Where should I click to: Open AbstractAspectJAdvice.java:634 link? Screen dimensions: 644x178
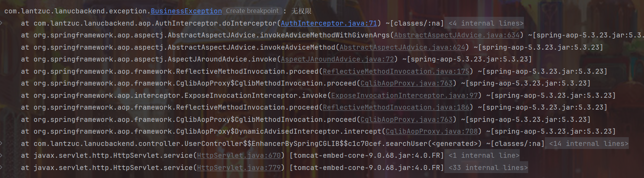click(457, 35)
